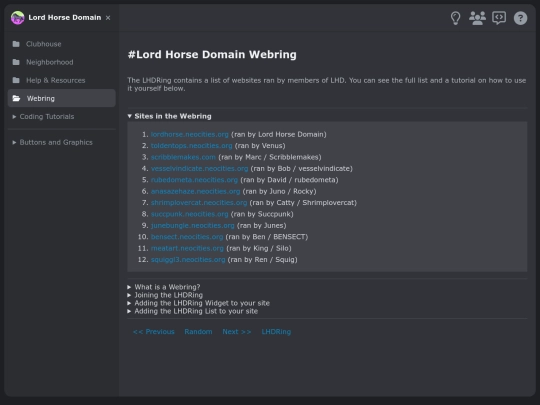The image size is (540, 405).
Task: Expand Adding the LHDRing Widget section
Action: click(198, 303)
